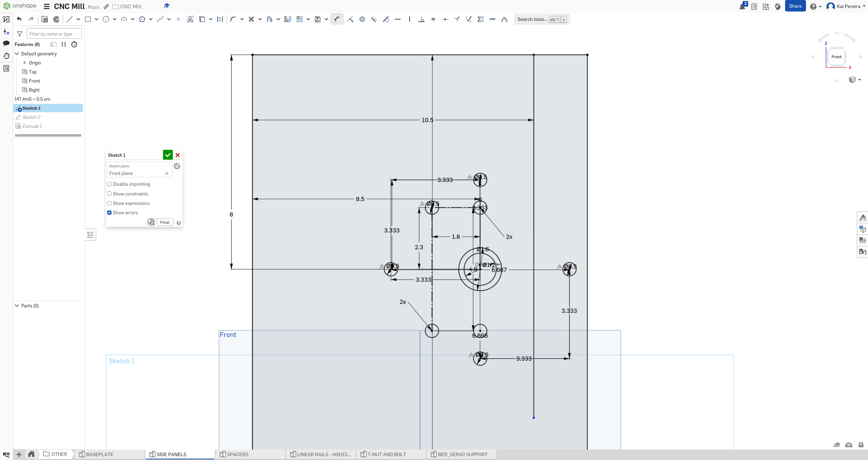Enable the Disable imprinting checkbox

(x=109, y=184)
